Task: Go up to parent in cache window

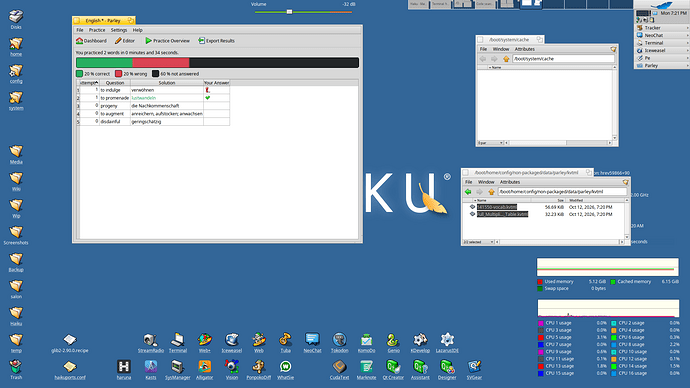Action: [506, 59]
